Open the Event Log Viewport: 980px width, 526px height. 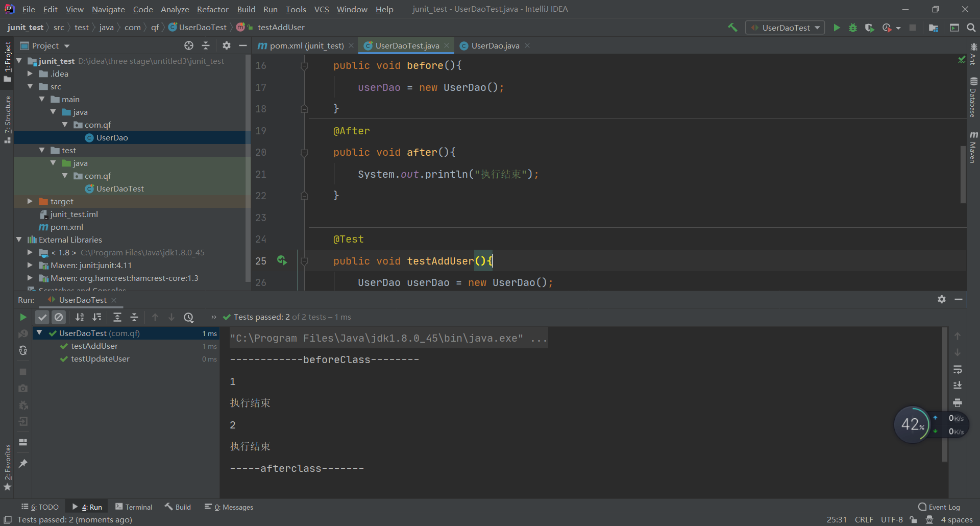click(x=939, y=507)
